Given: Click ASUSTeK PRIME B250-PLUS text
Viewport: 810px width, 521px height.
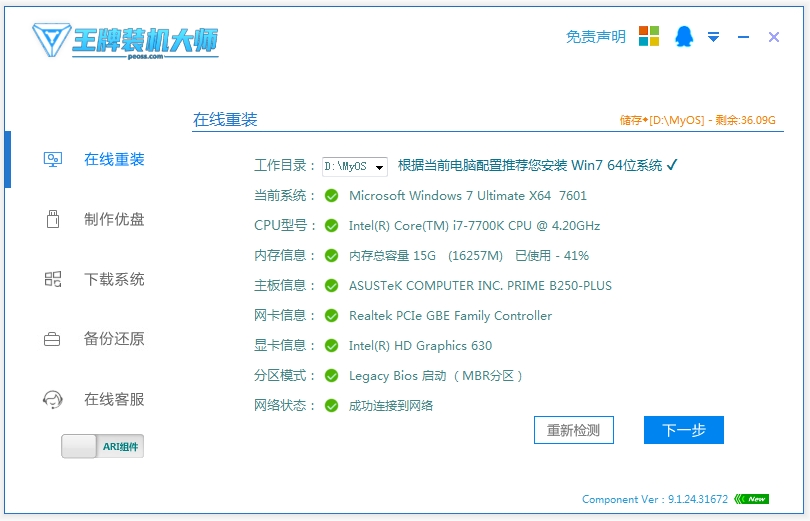Looking at the screenshot, I should tap(480, 286).
